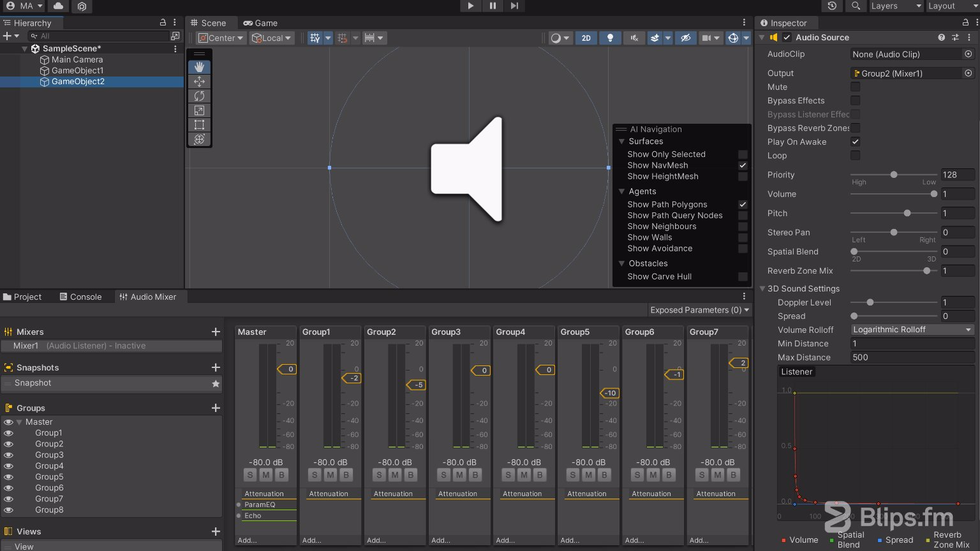Enable the Mute checkbox in Audio Source
This screenshot has height=551, width=980.
pyautogui.click(x=855, y=87)
